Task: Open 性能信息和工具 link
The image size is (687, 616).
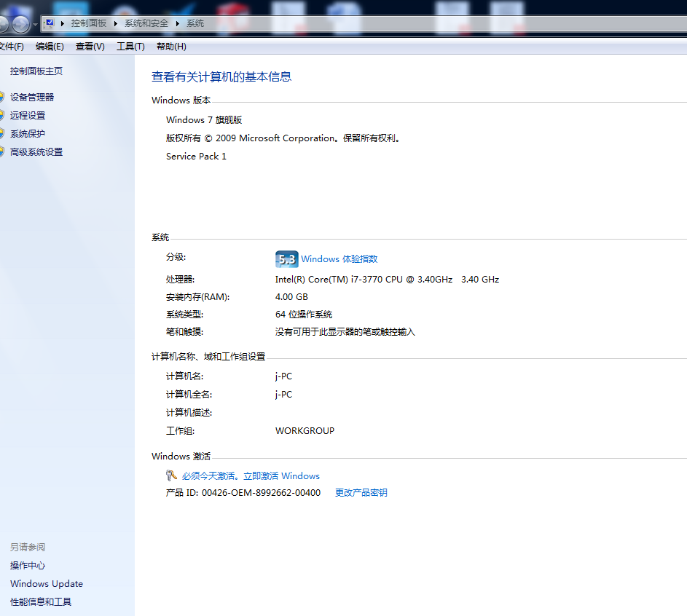Action: point(41,602)
